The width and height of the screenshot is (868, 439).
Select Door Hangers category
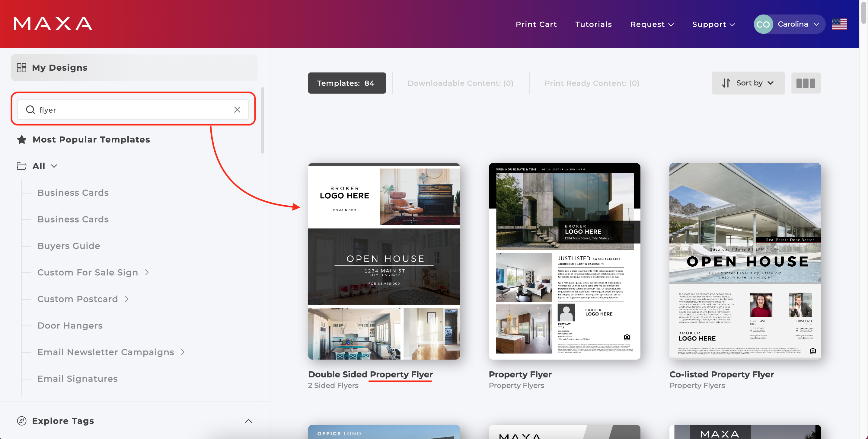[70, 325]
